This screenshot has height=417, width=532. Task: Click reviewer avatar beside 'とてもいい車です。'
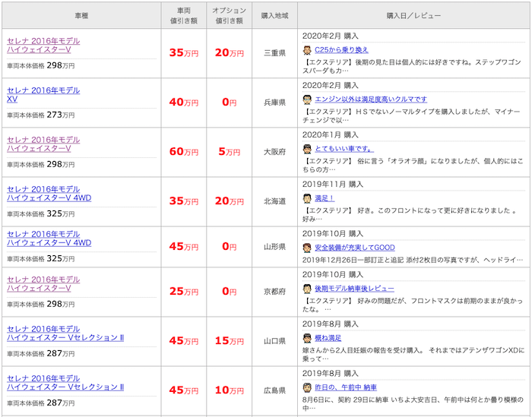coord(307,149)
